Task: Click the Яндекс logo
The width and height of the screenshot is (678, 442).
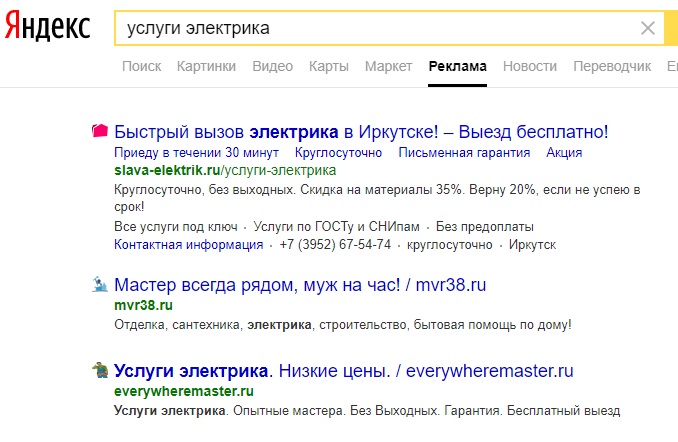Action: coord(47,26)
